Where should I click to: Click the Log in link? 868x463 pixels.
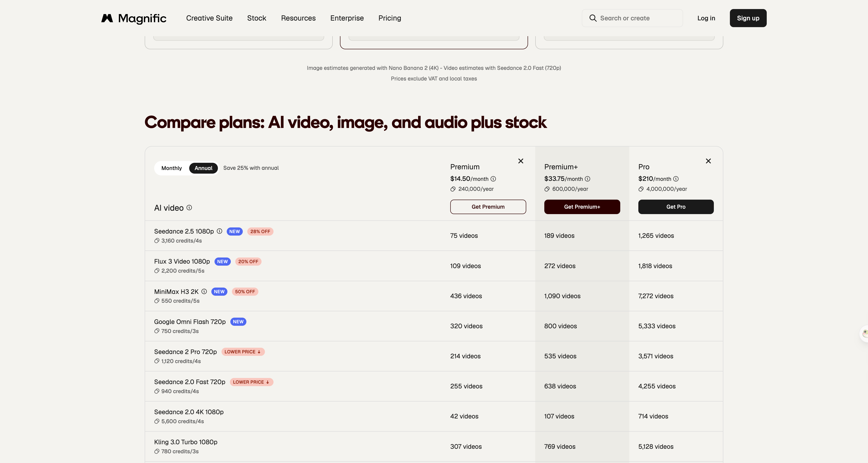(706, 18)
